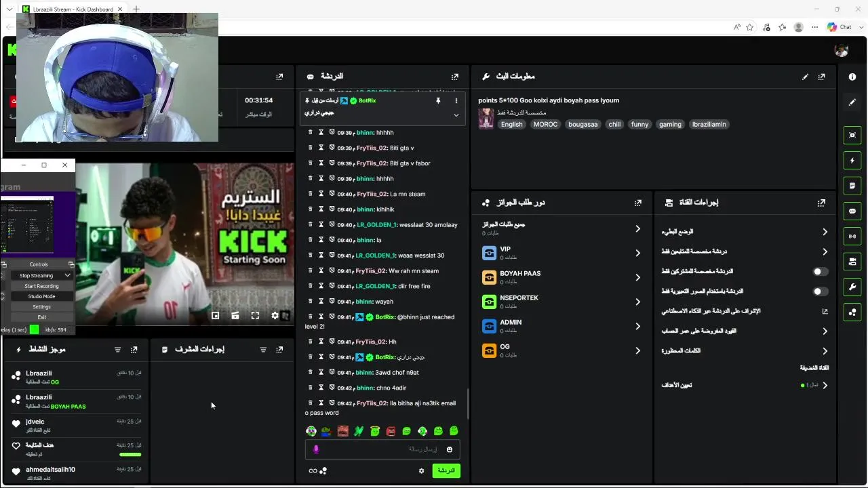Click the bubbles rewards sidebar icon
This screenshot has height=488, width=868.
pos(852,312)
